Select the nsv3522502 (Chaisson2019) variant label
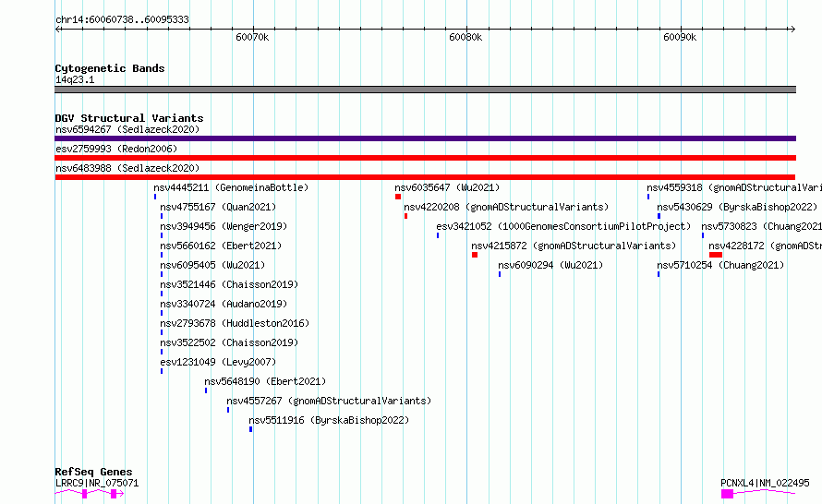 point(229,342)
